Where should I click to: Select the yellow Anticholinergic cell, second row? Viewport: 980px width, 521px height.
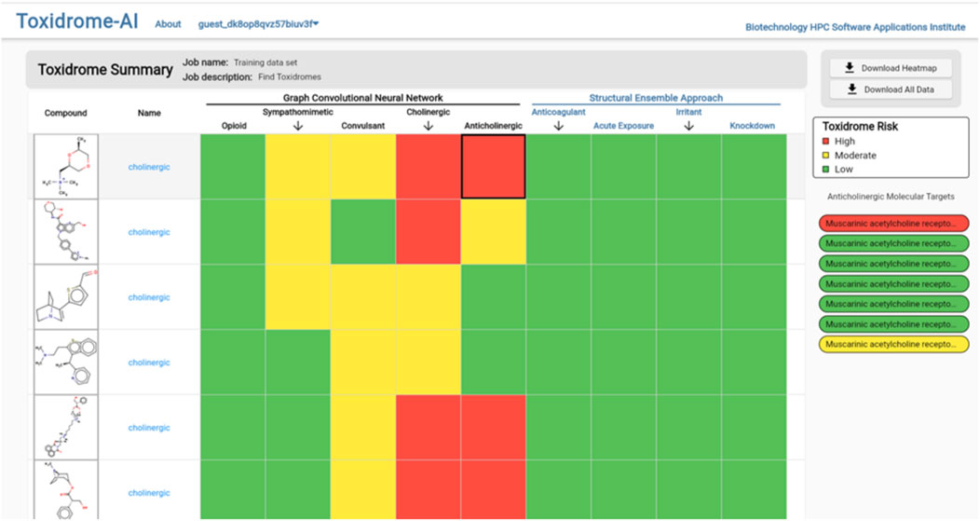(x=493, y=232)
